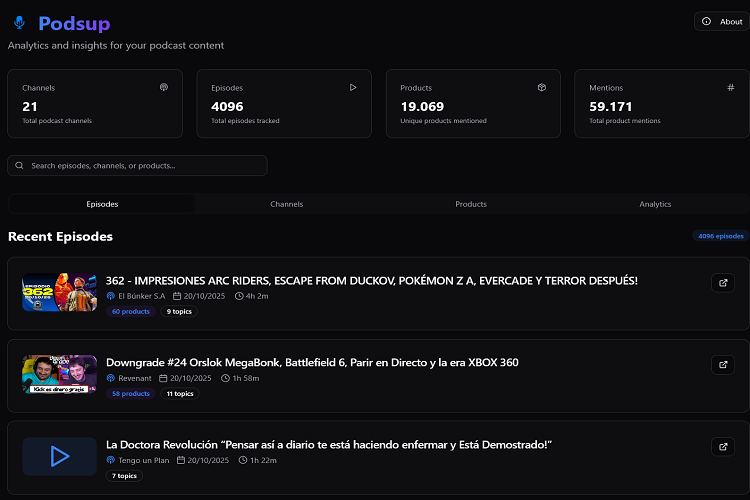Click the podcast icon in Channels card
750x500 pixels.
(x=164, y=88)
